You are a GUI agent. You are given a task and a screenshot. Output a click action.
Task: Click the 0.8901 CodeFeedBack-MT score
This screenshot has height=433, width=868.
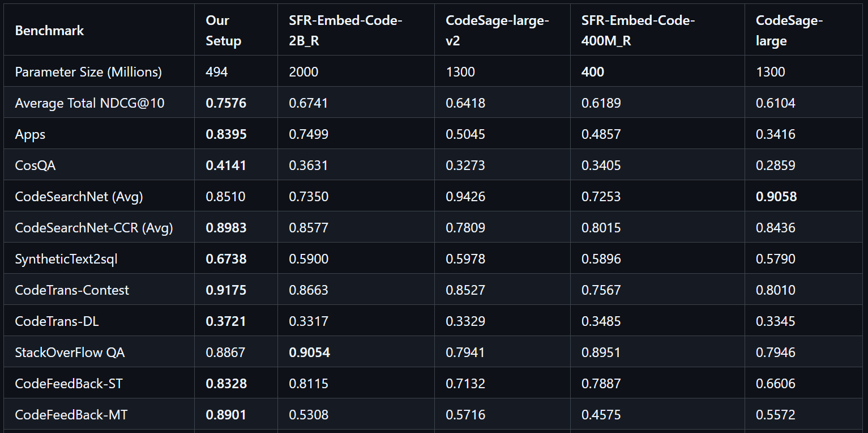226,415
